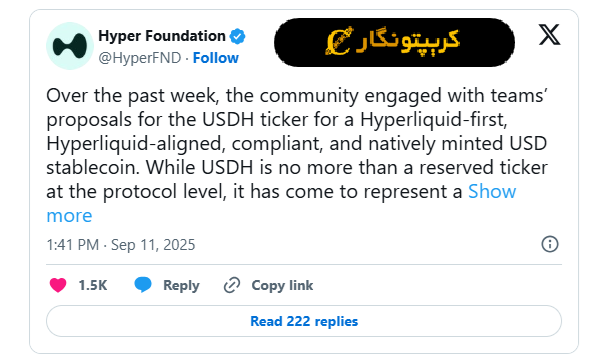The image size is (611, 362).
Task: Open the Read 222 replies button
Action: point(304,321)
